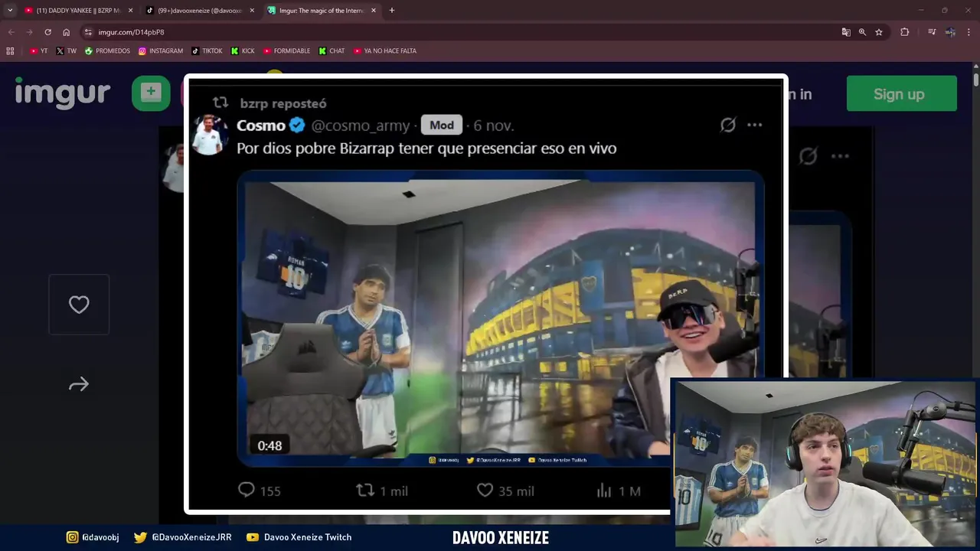Like the tweet heart with 35 mil
This screenshot has width=980, height=551.
point(485,490)
